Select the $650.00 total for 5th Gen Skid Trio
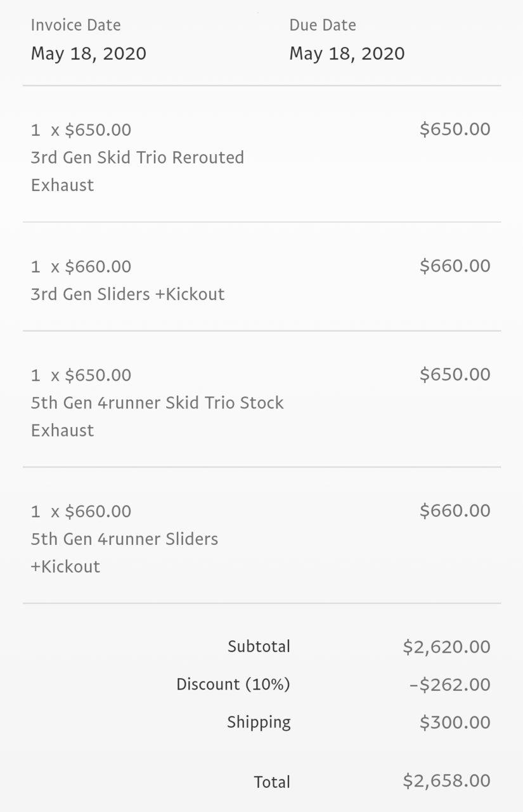This screenshot has height=812, width=523. point(455,374)
